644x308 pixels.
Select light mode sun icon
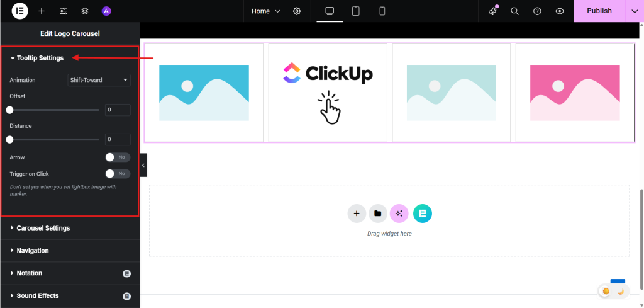pos(606,291)
